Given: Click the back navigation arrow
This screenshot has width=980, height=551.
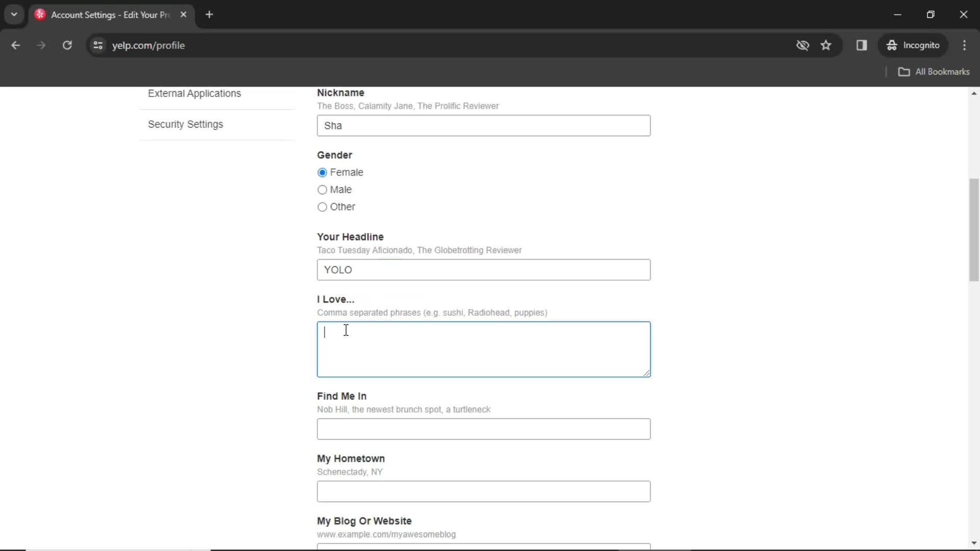Looking at the screenshot, I should click(x=15, y=45).
